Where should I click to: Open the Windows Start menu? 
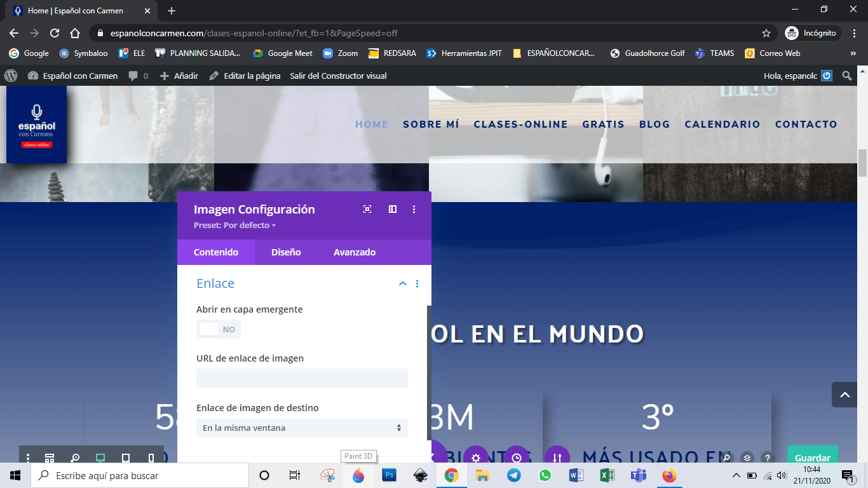click(15, 475)
